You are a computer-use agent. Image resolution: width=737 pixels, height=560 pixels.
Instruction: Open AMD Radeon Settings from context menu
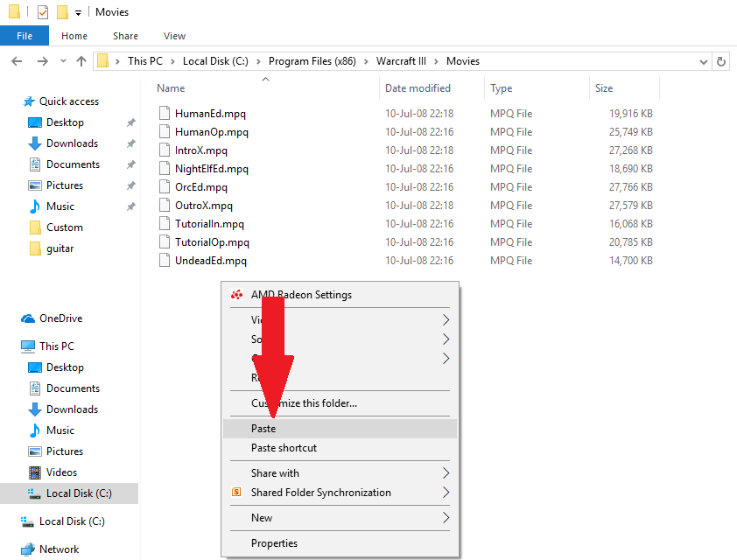point(340,295)
